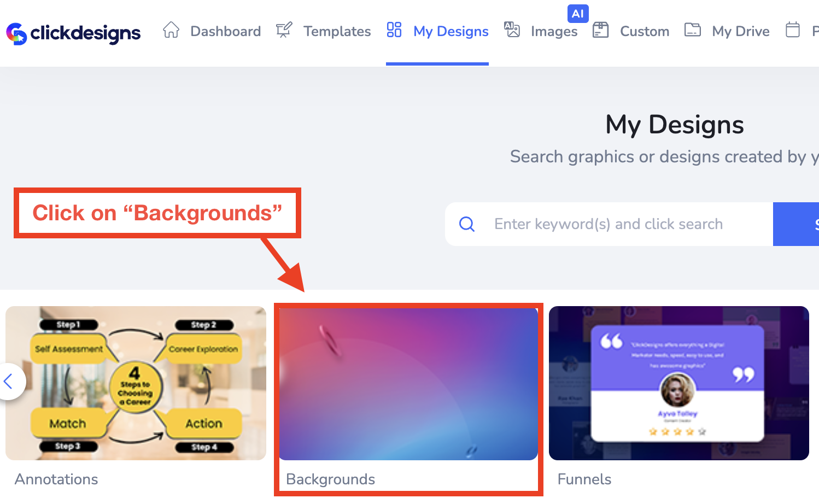Click the Backgrounds label
This screenshot has height=504, width=819.
330,479
